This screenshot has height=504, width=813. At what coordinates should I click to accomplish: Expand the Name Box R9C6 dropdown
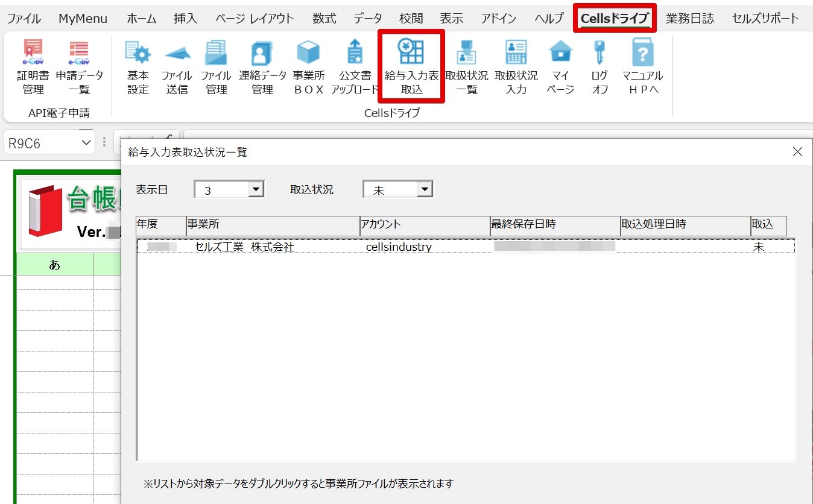pyautogui.click(x=87, y=143)
